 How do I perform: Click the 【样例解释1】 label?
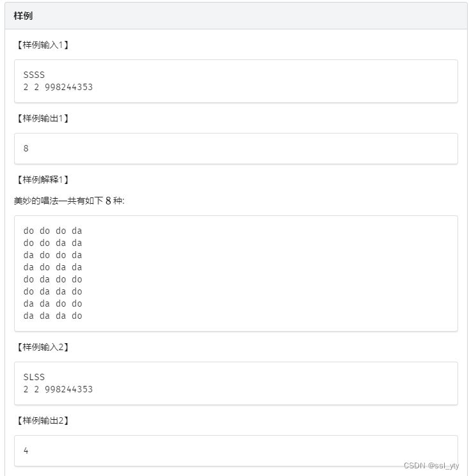coord(43,180)
